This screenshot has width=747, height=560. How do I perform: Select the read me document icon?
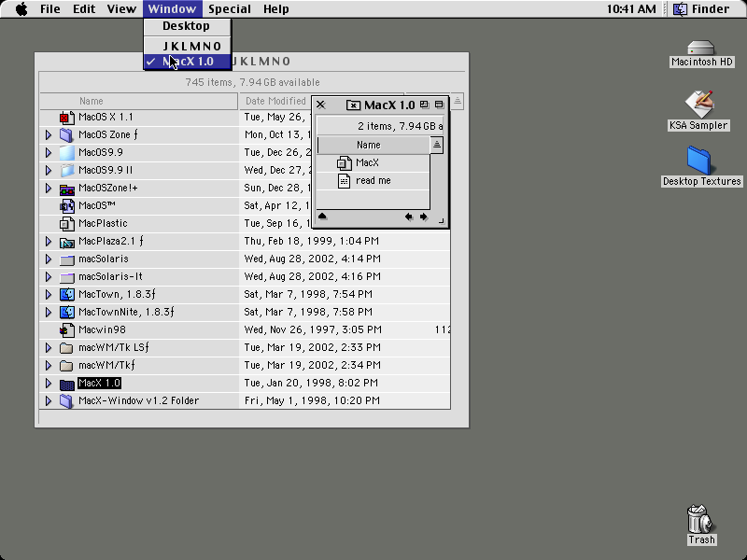tap(344, 180)
